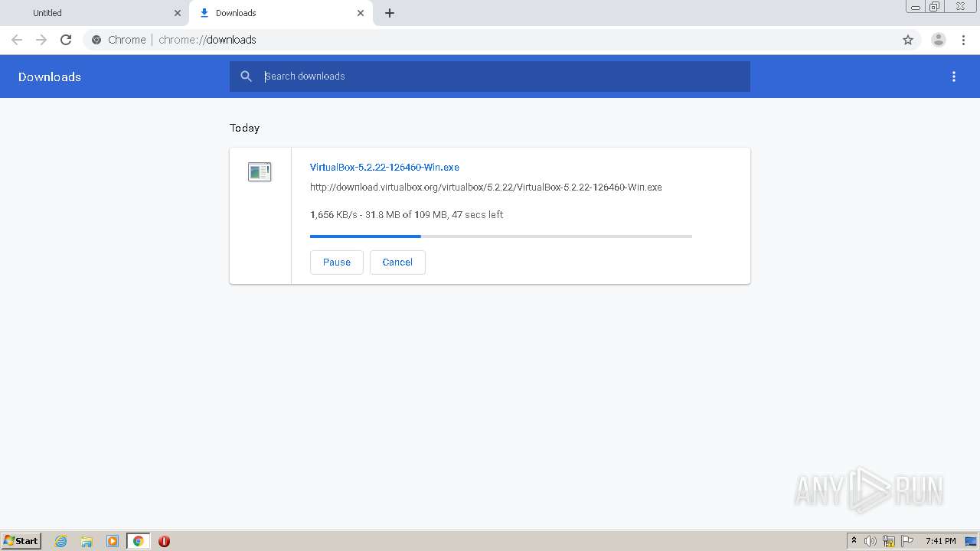This screenshot has height=551, width=980.
Task: Open the Action Center flag icon
Action: point(907,541)
